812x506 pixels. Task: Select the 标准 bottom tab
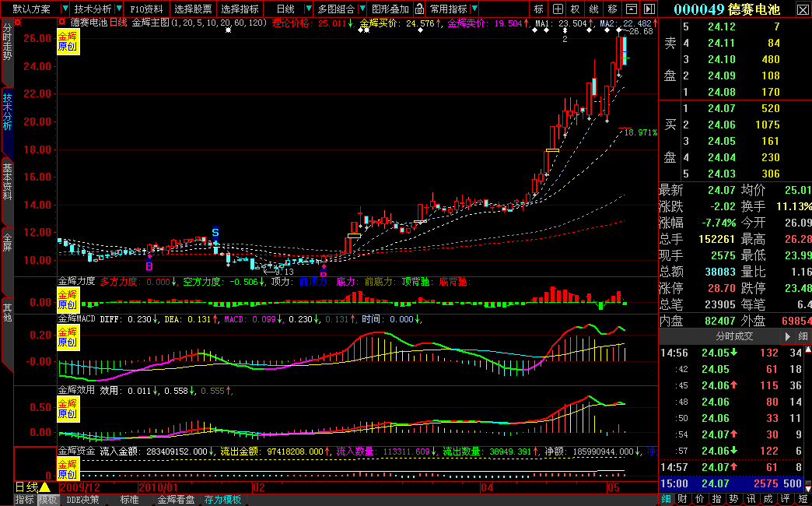point(129,500)
